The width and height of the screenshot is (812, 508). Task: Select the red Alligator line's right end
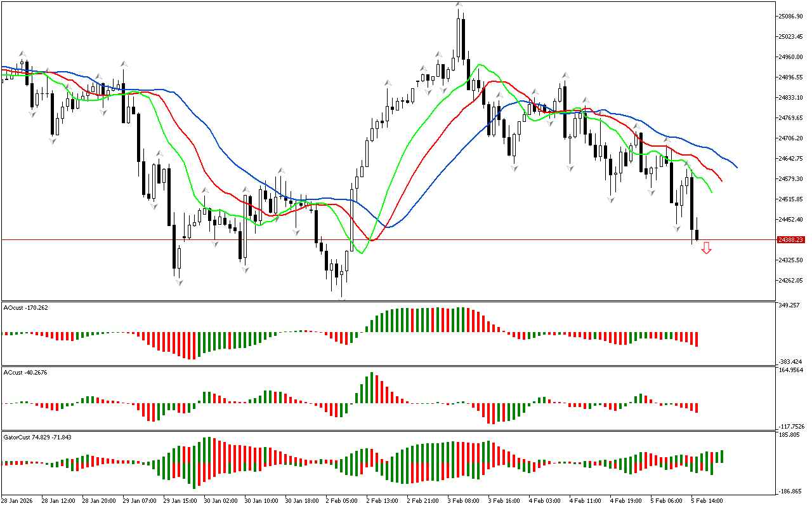coord(722,180)
